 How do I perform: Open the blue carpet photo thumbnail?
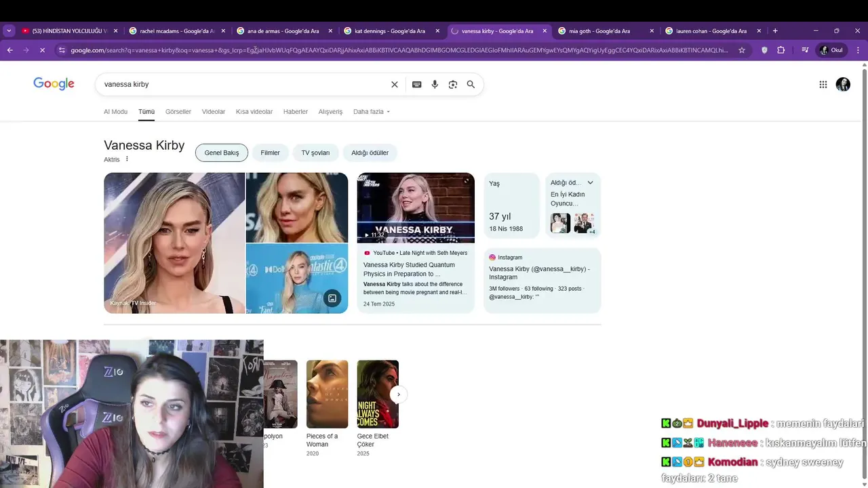tap(297, 278)
